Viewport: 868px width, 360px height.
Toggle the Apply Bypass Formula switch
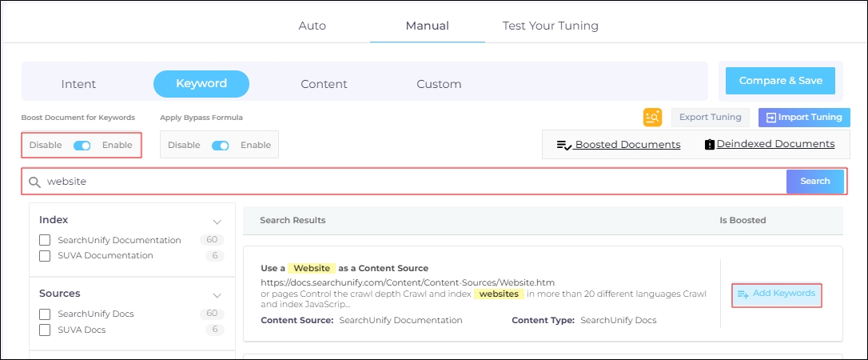(x=220, y=146)
